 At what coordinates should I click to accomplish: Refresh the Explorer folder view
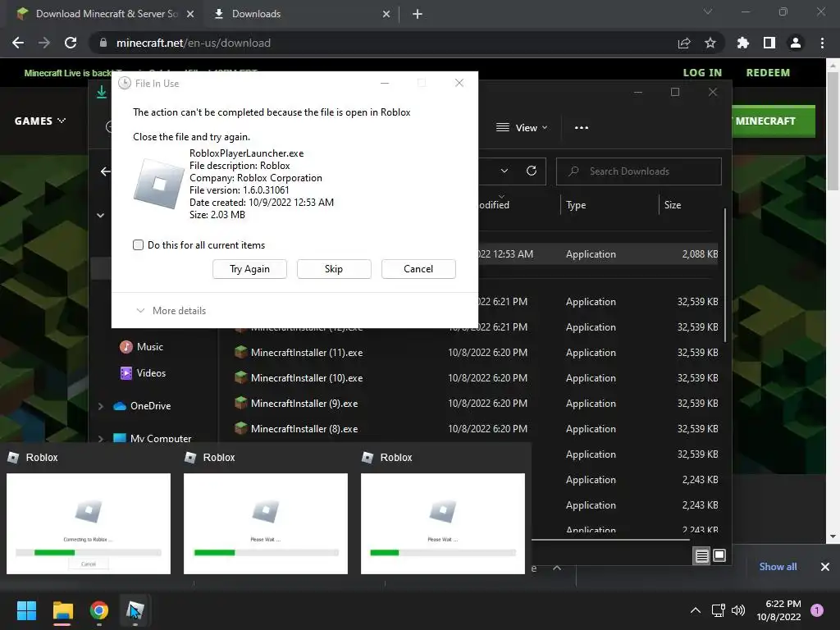[x=532, y=171]
